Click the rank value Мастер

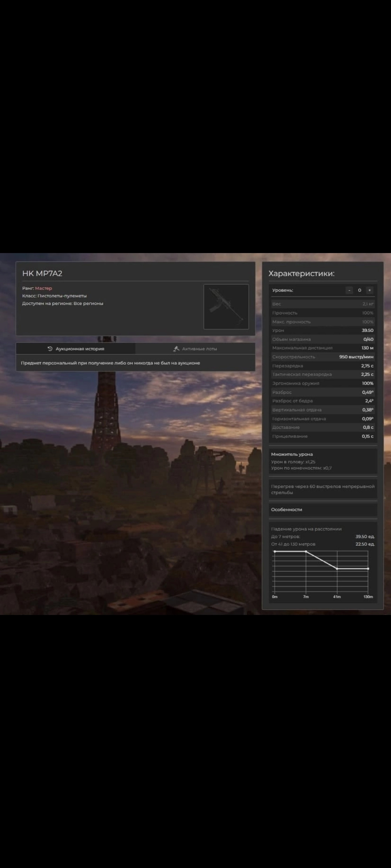click(x=43, y=288)
